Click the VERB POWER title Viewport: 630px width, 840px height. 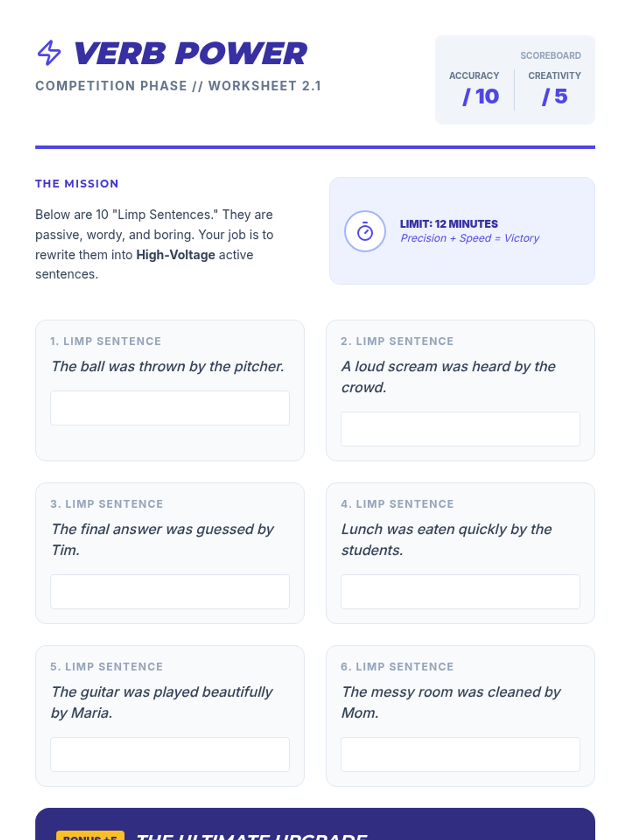[x=190, y=53]
